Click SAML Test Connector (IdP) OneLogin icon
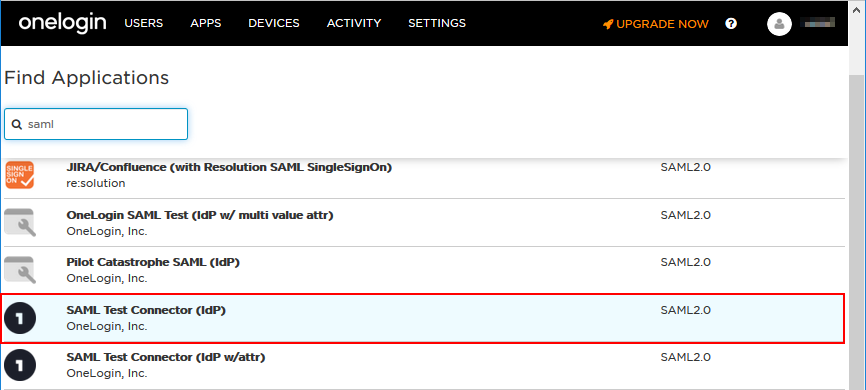Screen dimensions: 866x390 [x=19, y=318]
